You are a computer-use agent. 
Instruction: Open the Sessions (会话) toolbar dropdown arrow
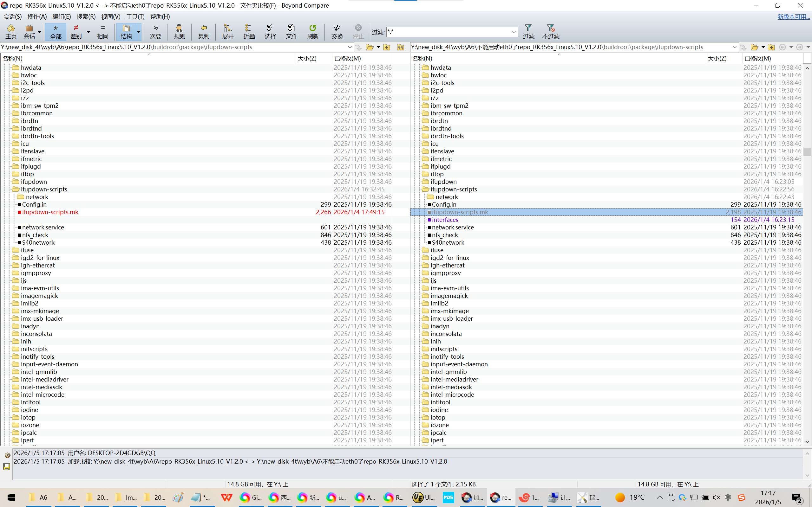point(39,32)
